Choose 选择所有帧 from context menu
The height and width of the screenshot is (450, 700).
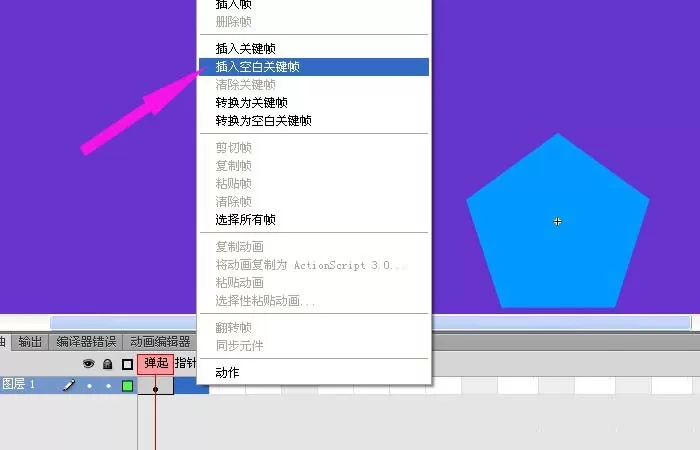(x=314, y=219)
